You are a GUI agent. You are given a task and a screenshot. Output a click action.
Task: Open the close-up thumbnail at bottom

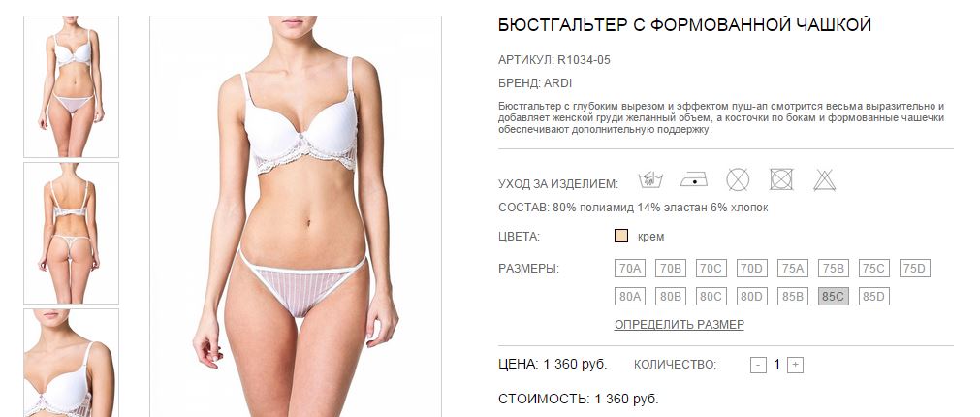coord(72,363)
